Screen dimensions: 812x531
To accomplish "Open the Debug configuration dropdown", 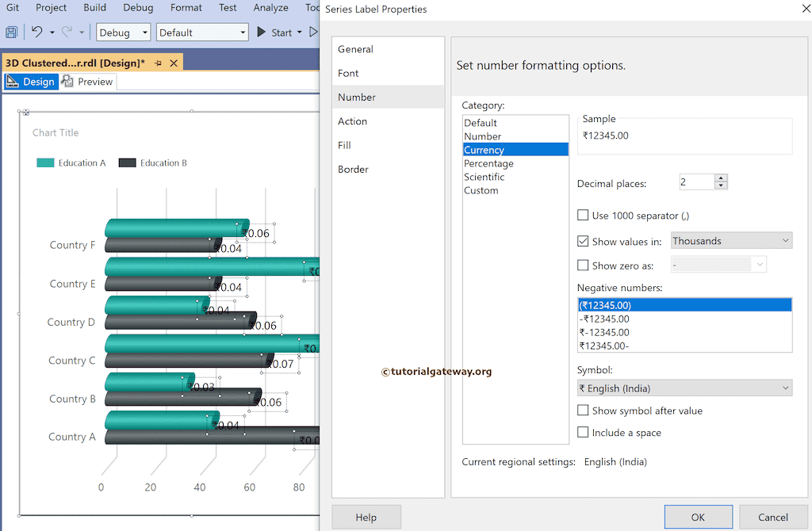I will coord(123,32).
